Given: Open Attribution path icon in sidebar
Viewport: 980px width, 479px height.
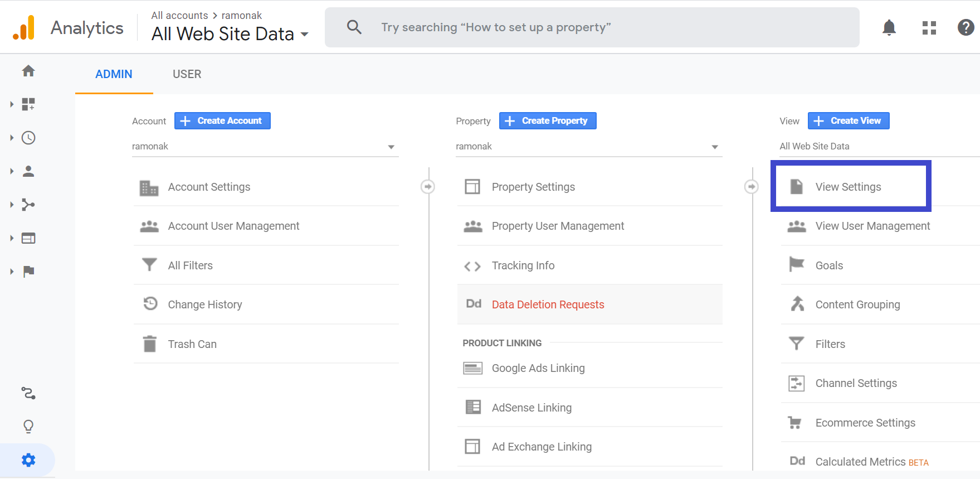Looking at the screenshot, I should click(x=28, y=393).
